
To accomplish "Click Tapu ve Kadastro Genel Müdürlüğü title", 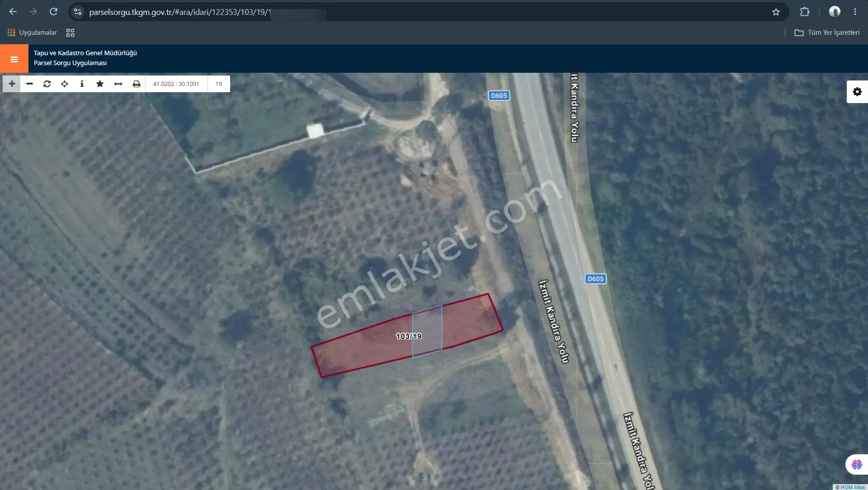I will pos(85,53).
